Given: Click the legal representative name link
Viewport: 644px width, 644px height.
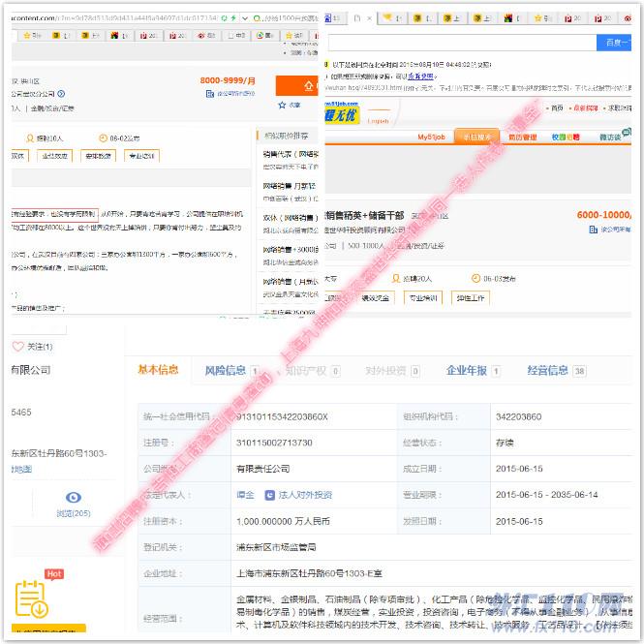Looking at the screenshot, I should pos(245,495).
